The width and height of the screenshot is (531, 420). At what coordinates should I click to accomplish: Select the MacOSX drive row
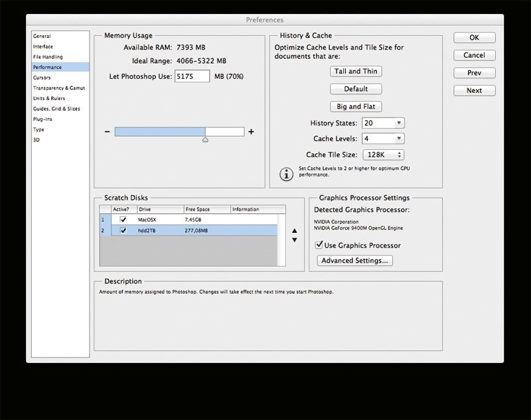[189, 220]
